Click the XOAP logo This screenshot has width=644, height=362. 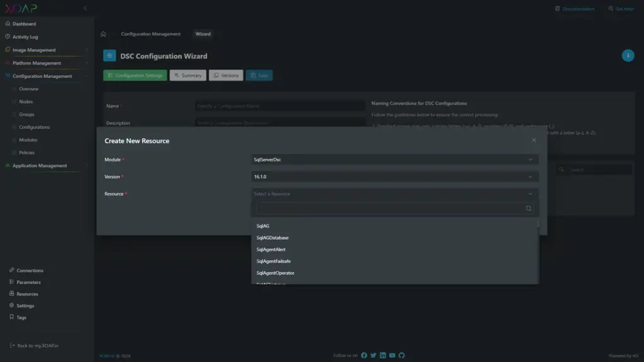21,8
